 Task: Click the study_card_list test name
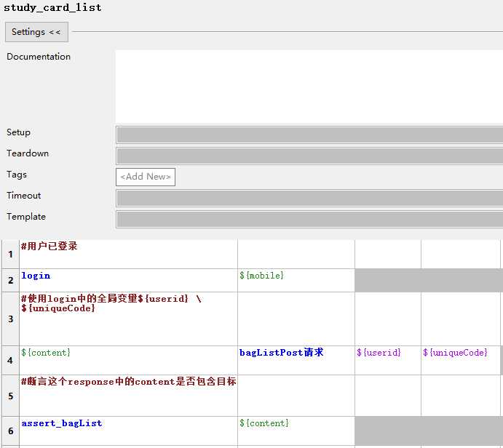[52, 7]
